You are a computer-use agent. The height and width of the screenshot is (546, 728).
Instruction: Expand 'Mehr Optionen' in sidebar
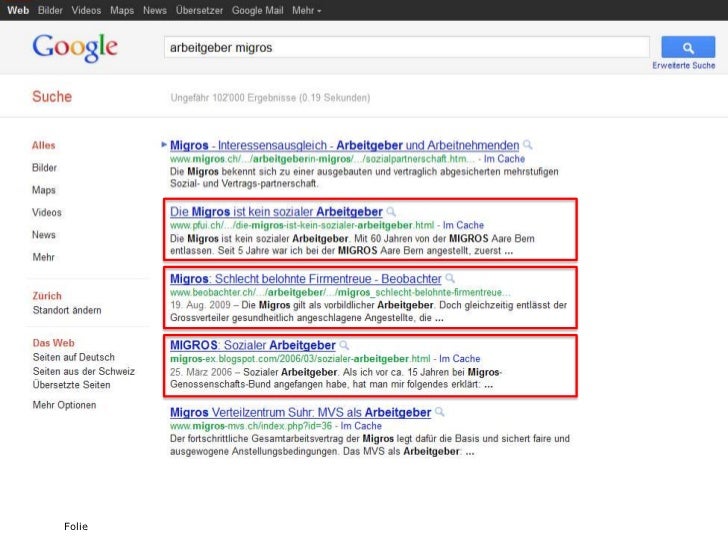click(65, 405)
